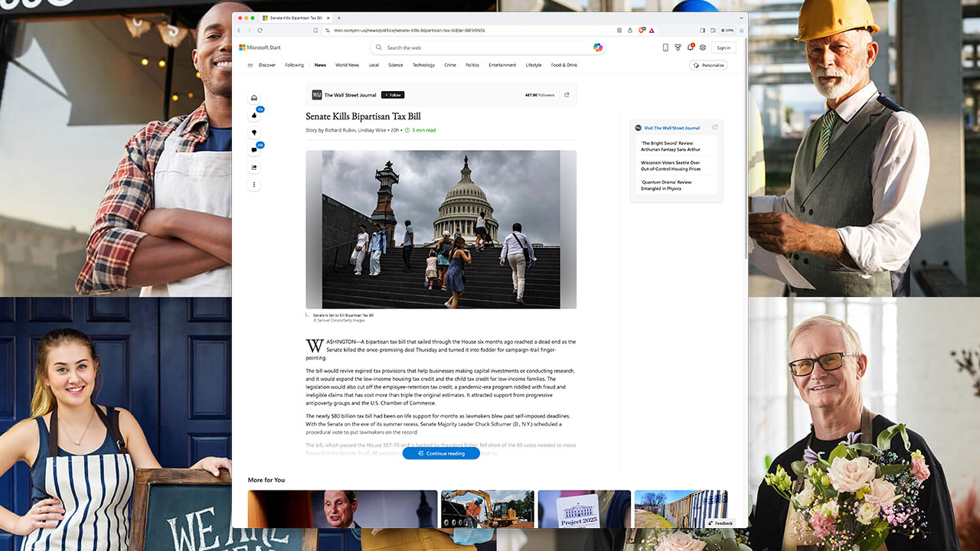
Task: Open the MSN settings gear icon
Action: (703, 47)
